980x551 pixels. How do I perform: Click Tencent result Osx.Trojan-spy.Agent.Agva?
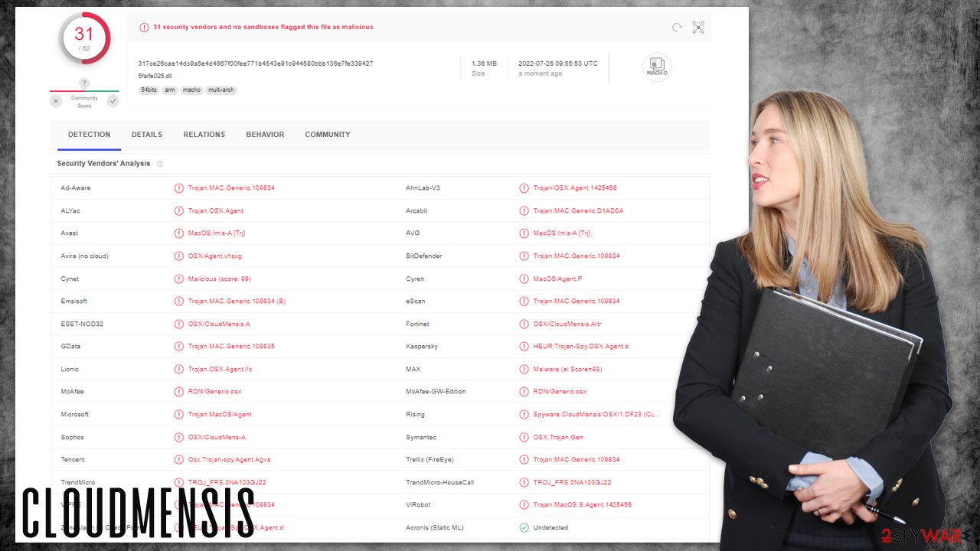pos(230,460)
